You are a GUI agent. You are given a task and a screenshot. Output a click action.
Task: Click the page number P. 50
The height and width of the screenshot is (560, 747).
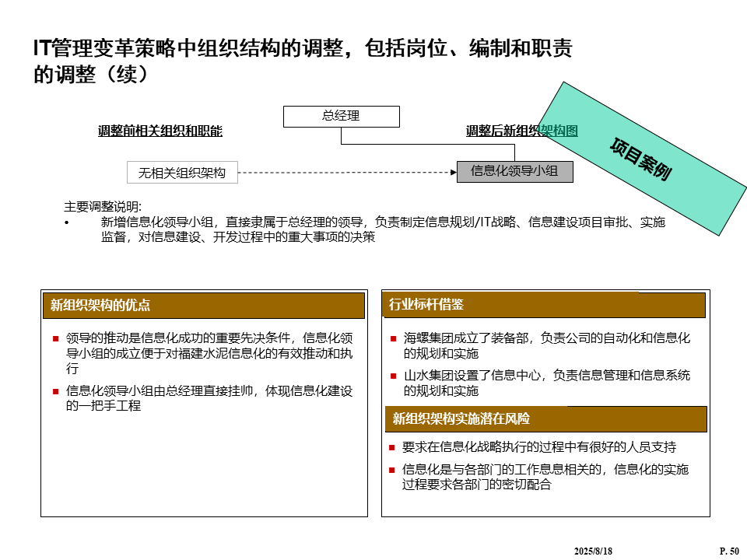(x=729, y=551)
